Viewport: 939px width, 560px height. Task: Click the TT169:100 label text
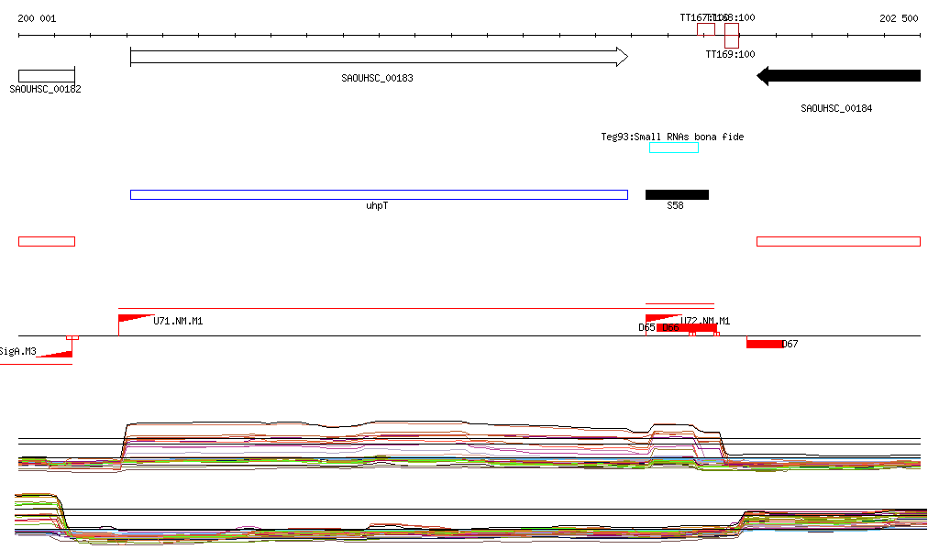tap(730, 54)
